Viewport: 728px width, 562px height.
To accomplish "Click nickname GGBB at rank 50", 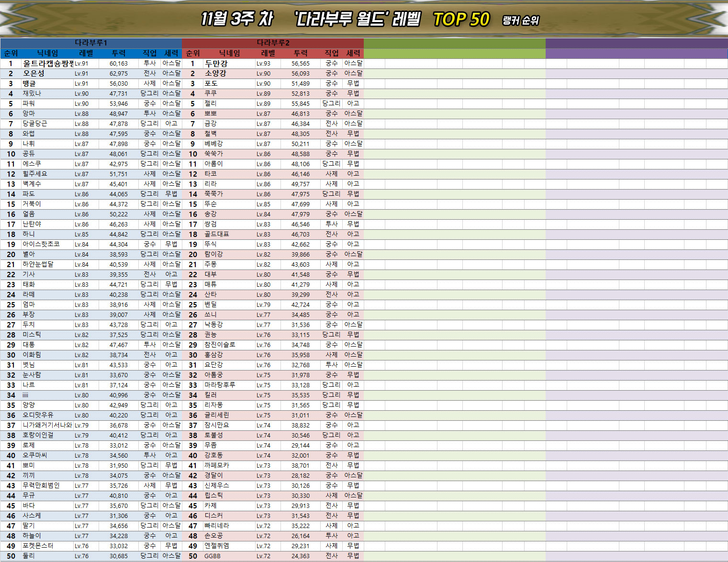I will point(213,556).
